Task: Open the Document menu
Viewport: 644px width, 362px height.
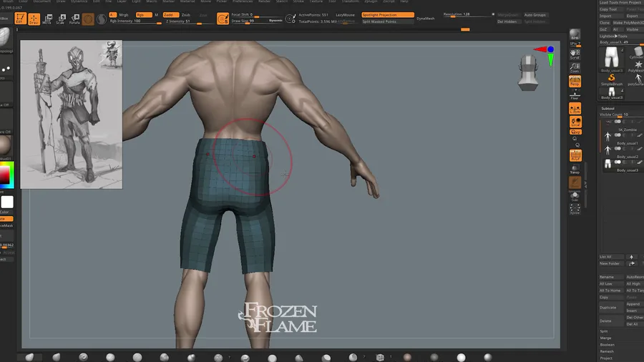Action: pyautogui.click(x=42, y=1)
